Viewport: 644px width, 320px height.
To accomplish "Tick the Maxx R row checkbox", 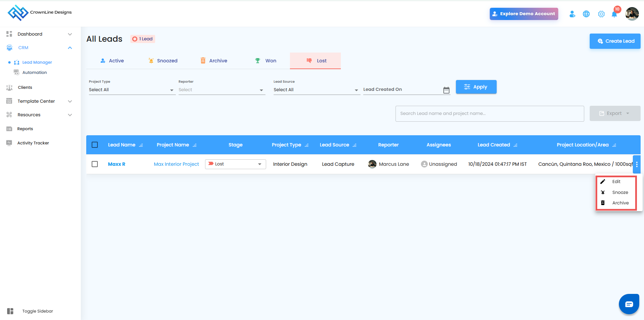I will click(x=95, y=164).
